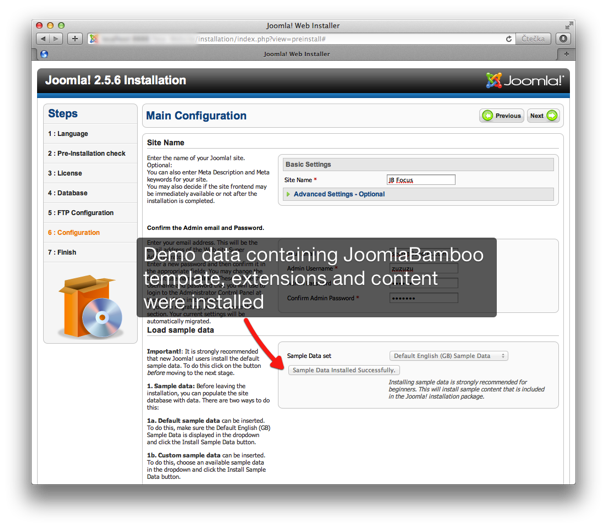The height and width of the screenshot is (528, 607).
Task: Click the Joomla! 2.5.6 Installation title
Action: [x=115, y=80]
